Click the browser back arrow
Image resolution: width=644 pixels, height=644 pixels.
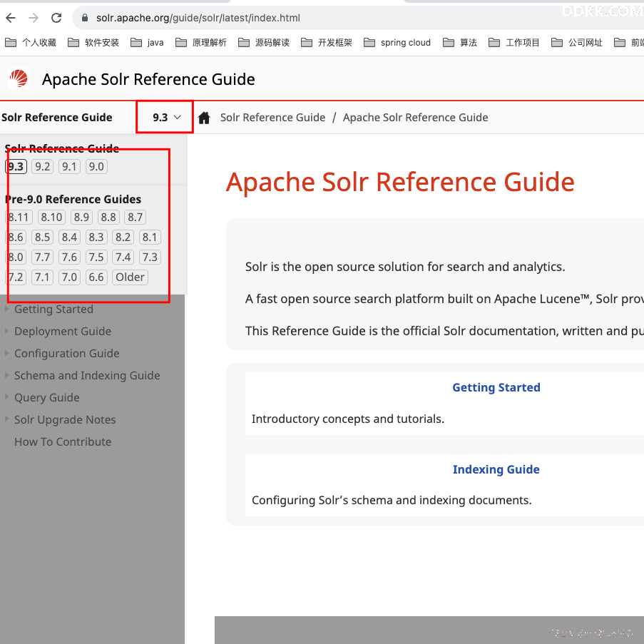(11, 18)
